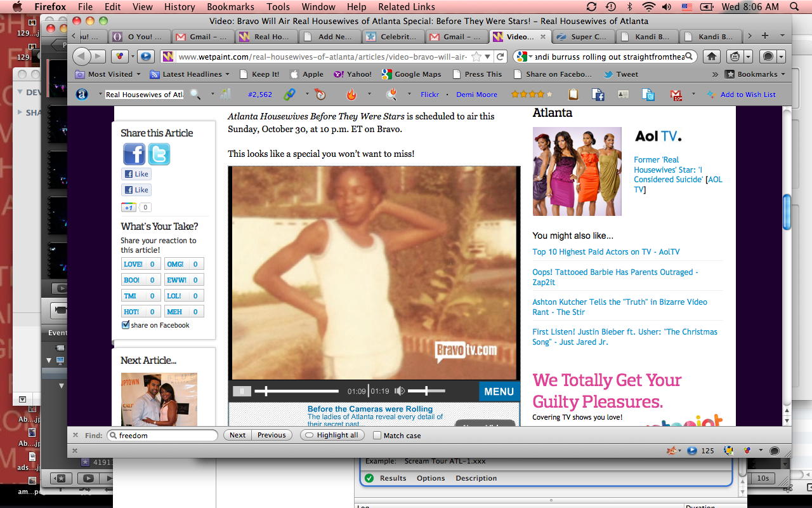Open the Ashton Kutcher video rant link
This screenshot has height=508, width=812.
click(x=619, y=307)
